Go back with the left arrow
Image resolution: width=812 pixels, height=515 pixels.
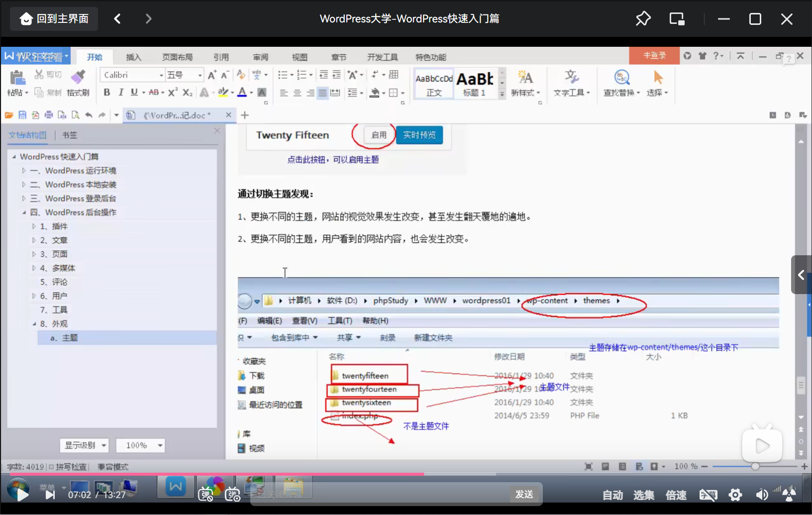[117, 19]
